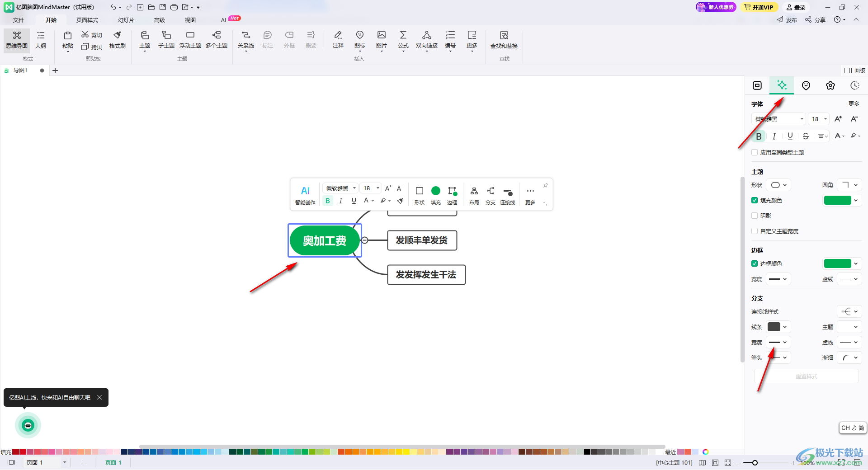Viewport: 868px width, 470px height.
Task: Enable 自定义主题宽度 custom width checkbox
Action: click(x=755, y=231)
